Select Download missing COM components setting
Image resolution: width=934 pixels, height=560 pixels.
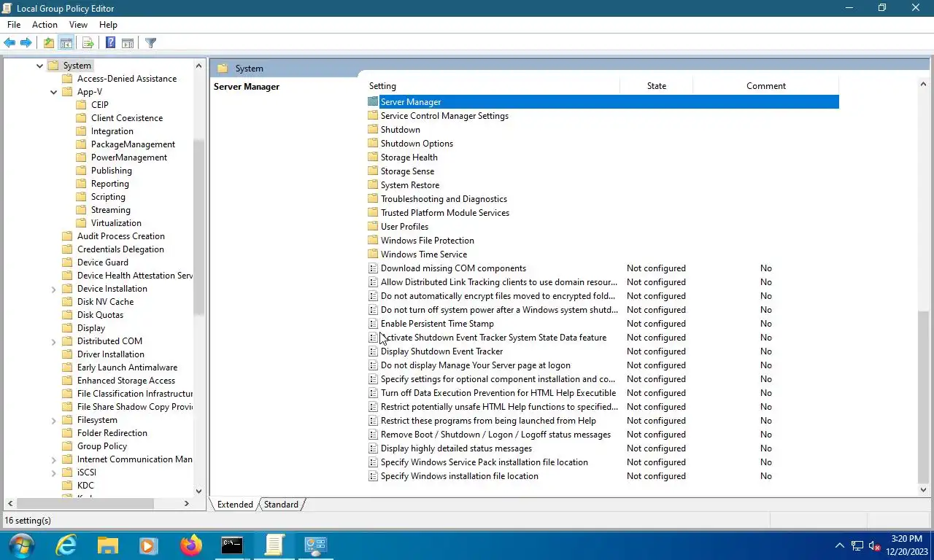coord(453,268)
